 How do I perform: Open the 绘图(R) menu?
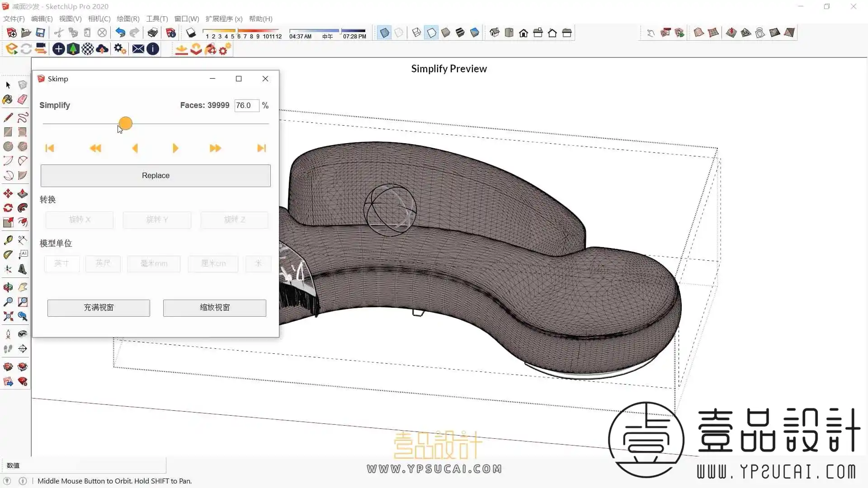point(128,19)
